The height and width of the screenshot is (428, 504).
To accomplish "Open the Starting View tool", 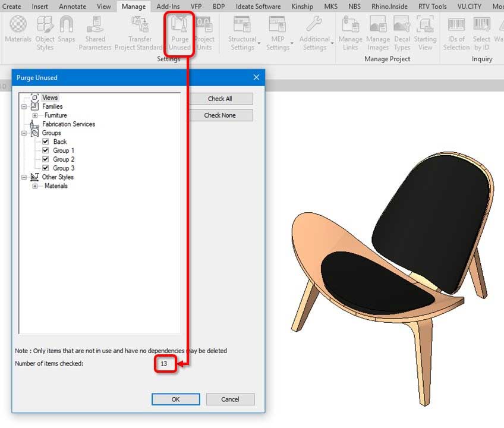I will pyautogui.click(x=426, y=33).
